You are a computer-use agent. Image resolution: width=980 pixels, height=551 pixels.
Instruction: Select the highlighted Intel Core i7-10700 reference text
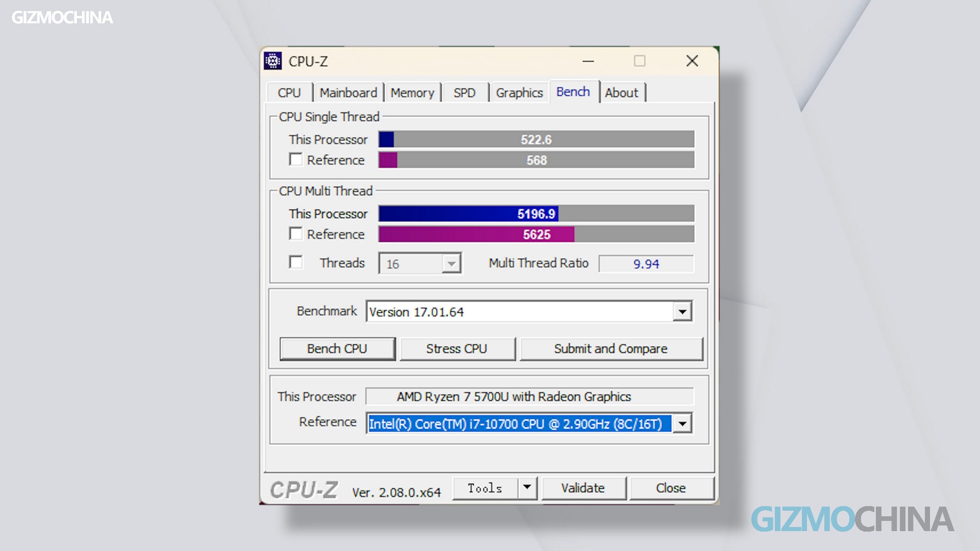(x=519, y=423)
